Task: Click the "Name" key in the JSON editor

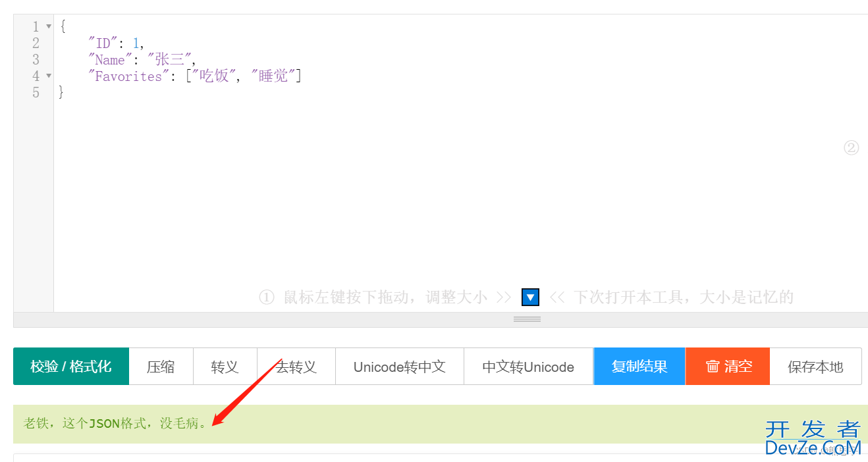Action: coord(110,60)
